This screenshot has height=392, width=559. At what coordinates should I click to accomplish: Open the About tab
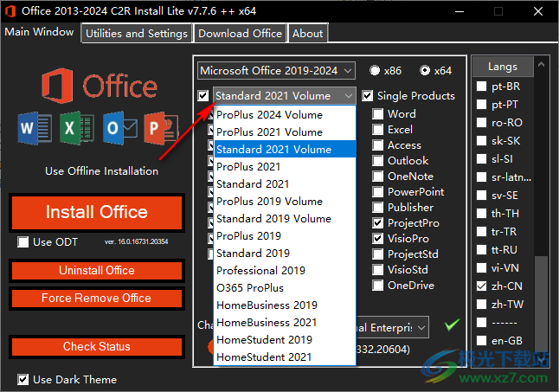[x=308, y=34]
